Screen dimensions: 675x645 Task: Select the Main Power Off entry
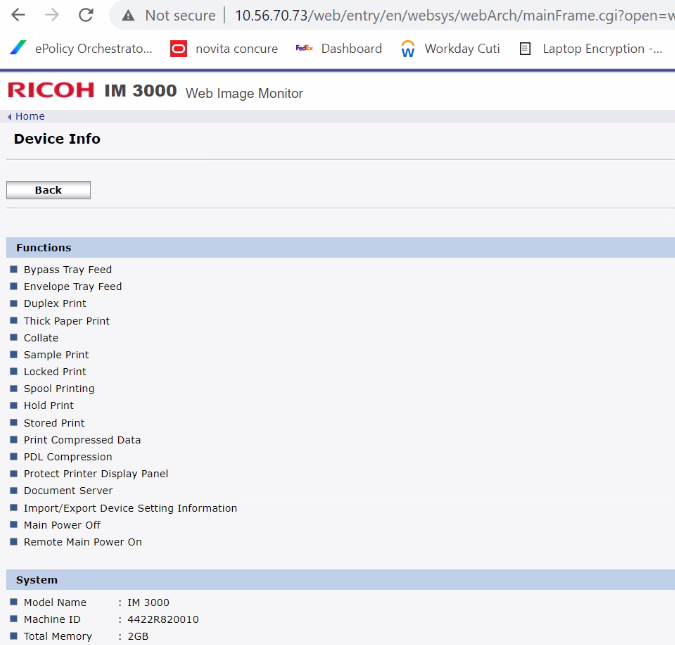(x=62, y=525)
